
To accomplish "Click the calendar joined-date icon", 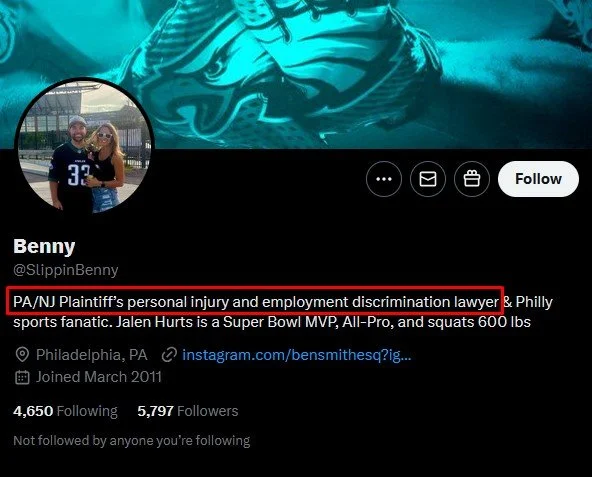I will tap(22, 377).
